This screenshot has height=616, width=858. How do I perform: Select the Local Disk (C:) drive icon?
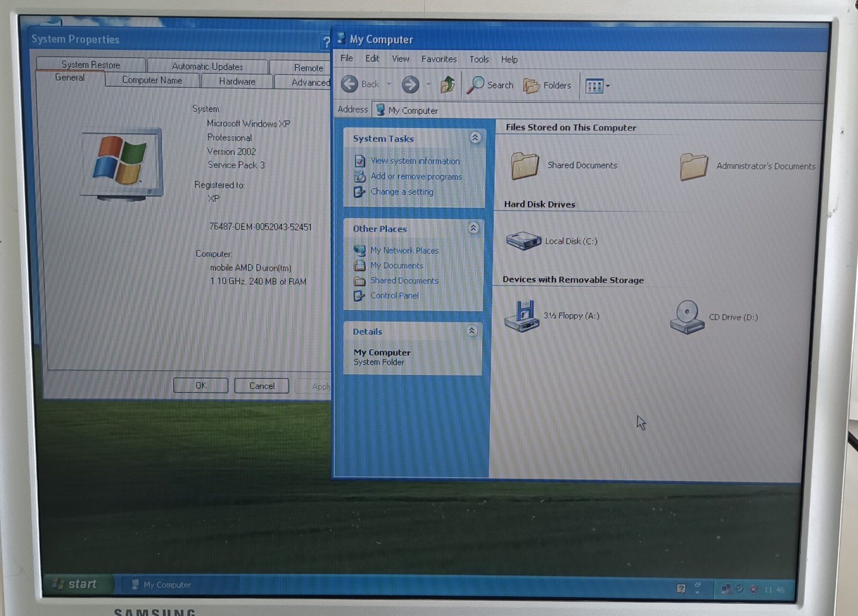(523, 240)
